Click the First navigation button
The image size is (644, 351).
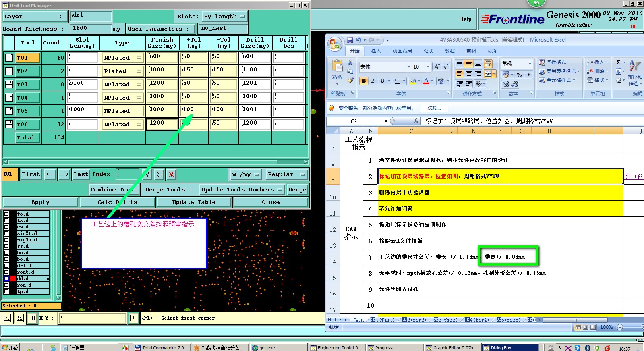point(31,174)
